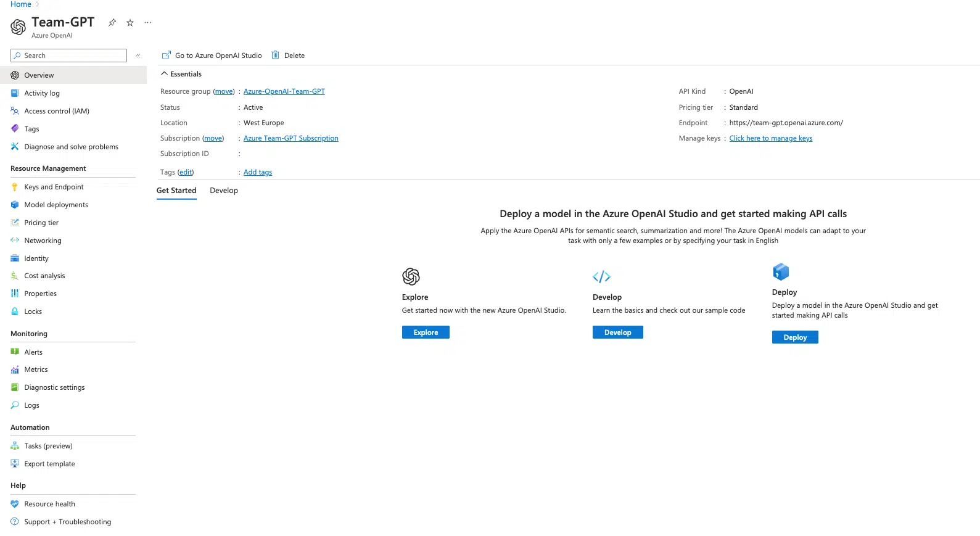
Task: Switch to the Get Started tab
Action: coord(176,191)
